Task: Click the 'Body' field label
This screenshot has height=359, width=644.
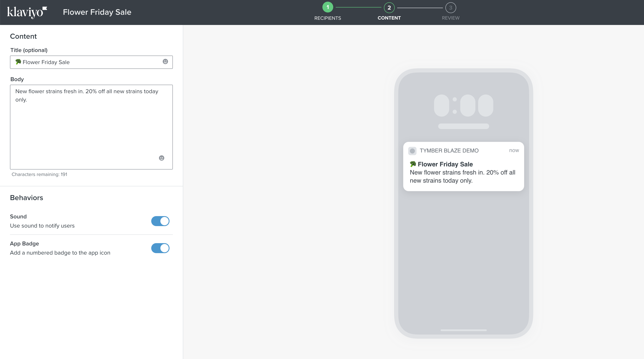Action: (x=17, y=79)
